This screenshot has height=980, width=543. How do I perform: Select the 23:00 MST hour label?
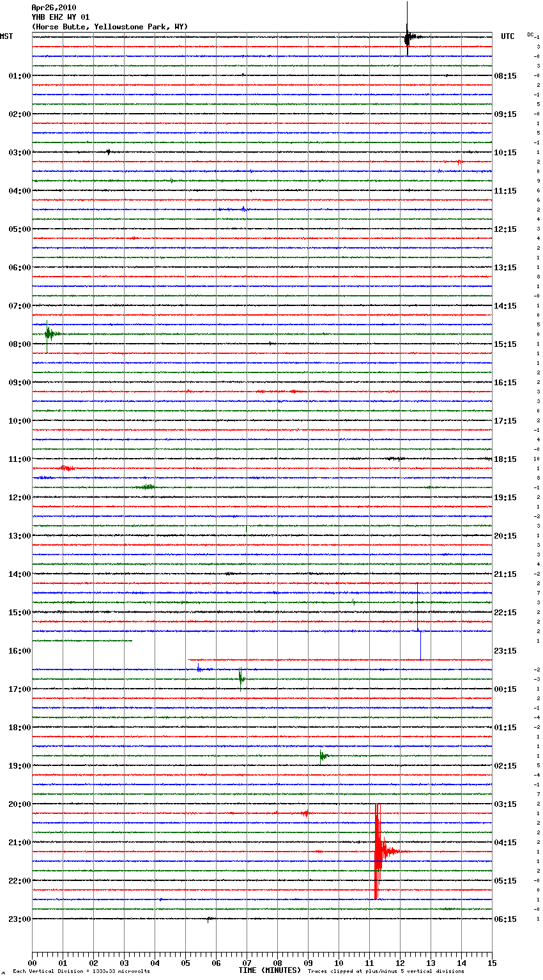tap(20, 919)
